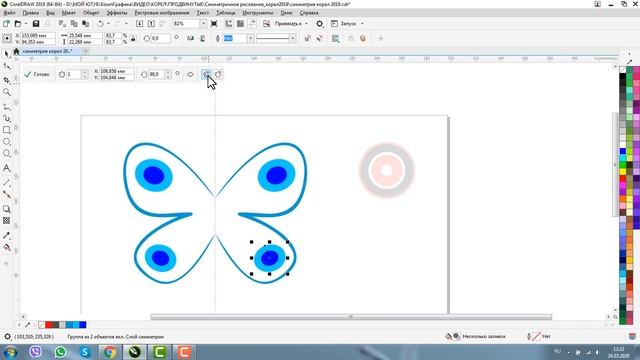The image size is (640, 360).
Task: Select the Parallel Dimension line tool
Action: tap(7, 182)
